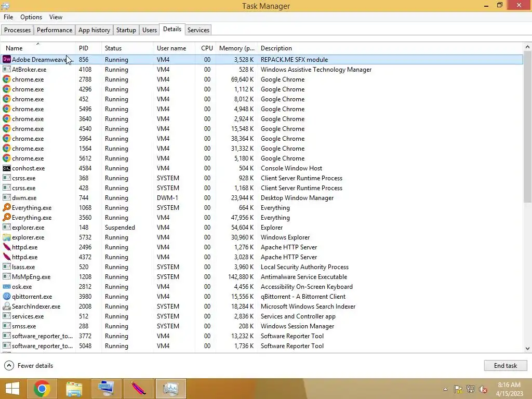Click httpd.exe feather icon with PID 4372

(6, 257)
